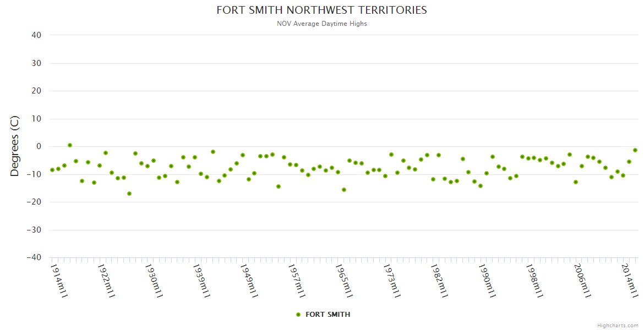Click the lowest data point near -17
644x330 pixels.
129,194
